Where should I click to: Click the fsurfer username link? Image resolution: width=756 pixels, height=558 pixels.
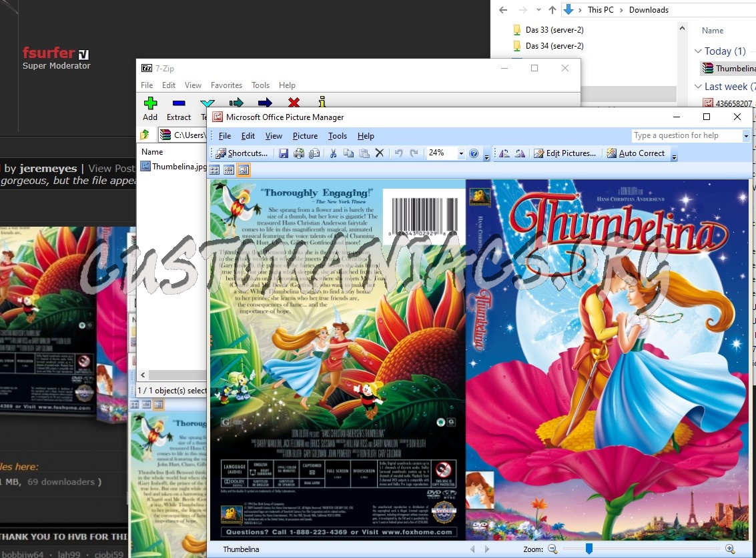click(x=49, y=53)
